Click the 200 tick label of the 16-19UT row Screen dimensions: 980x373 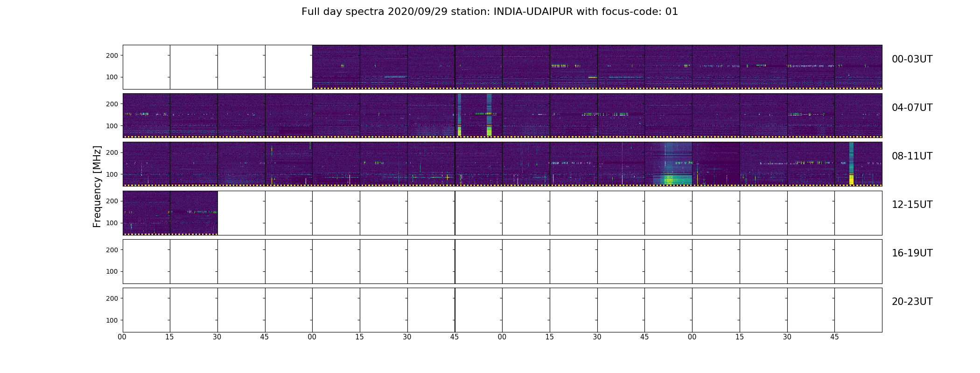(112, 250)
